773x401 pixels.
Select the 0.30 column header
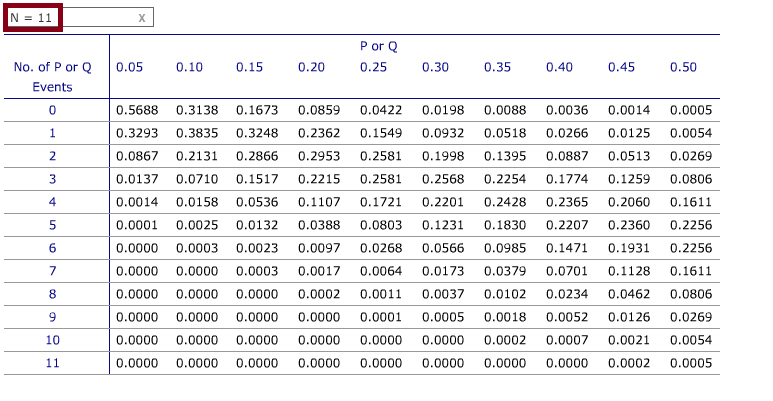tap(435, 67)
